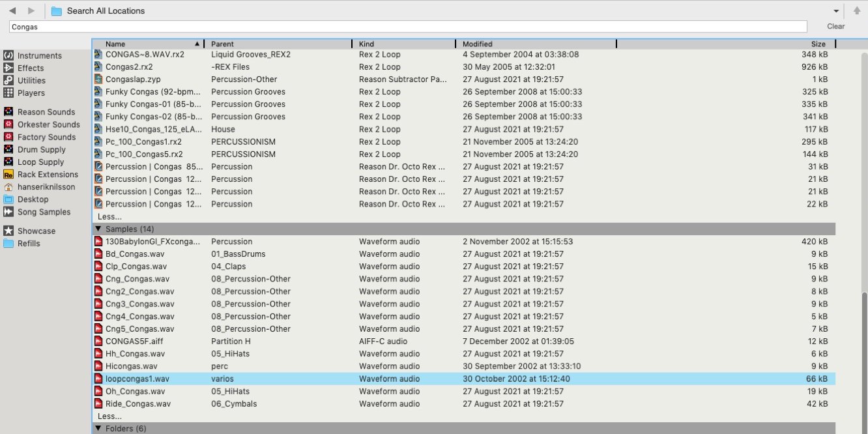Click in the Congas search field
The image size is (868, 434).
[407, 27]
